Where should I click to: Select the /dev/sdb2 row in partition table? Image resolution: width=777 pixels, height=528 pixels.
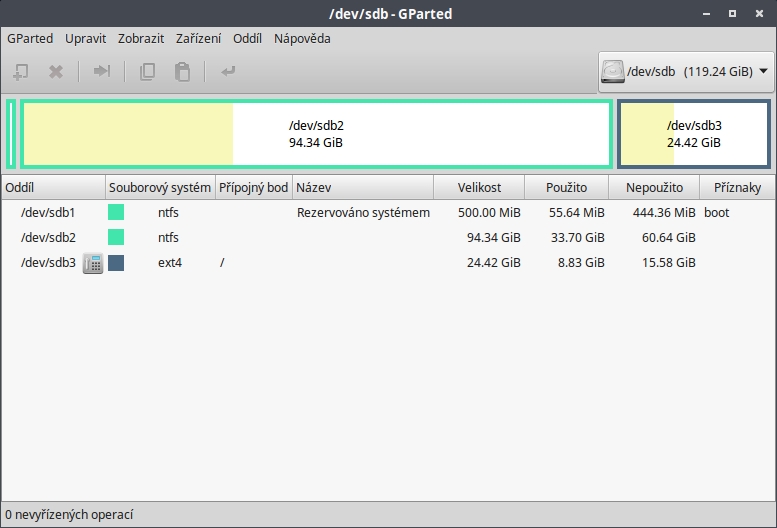388,237
